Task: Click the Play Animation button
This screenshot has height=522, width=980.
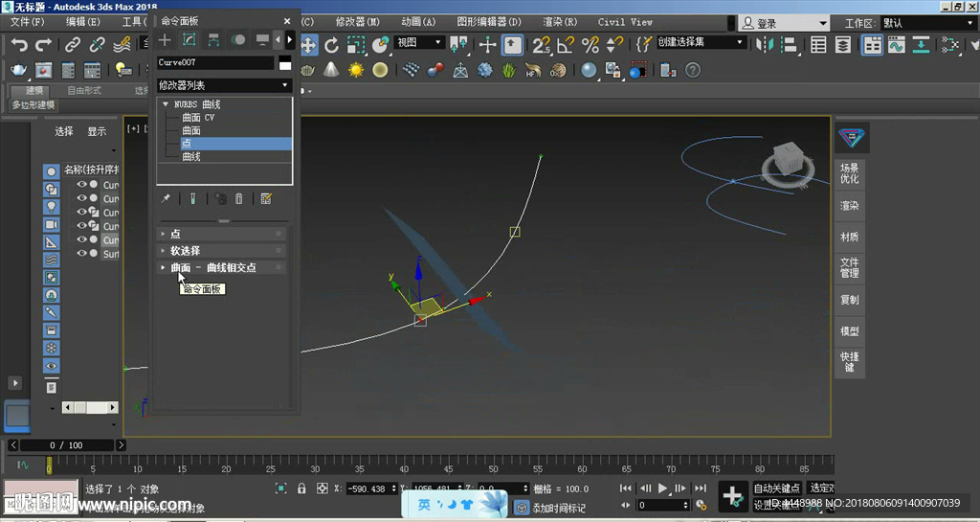Action: pos(662,488)
